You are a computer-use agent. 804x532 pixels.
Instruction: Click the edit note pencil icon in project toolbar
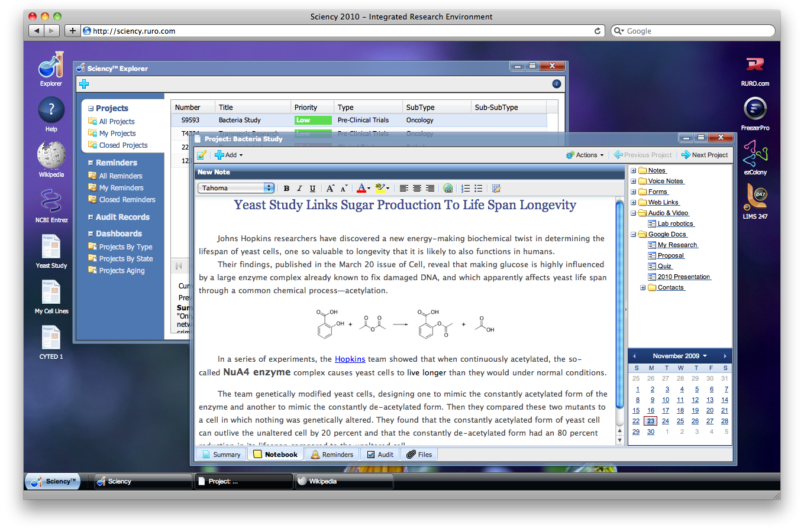tap(202, 155)
